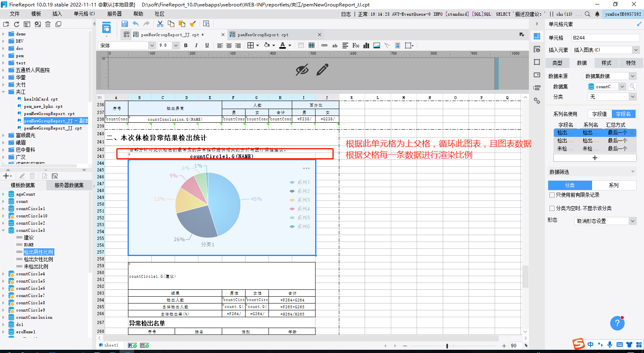Image resolution: width=644 pixels, height=353 pixels.
Task: Delete selected file with trash icon
Action: tap(48, 24)
